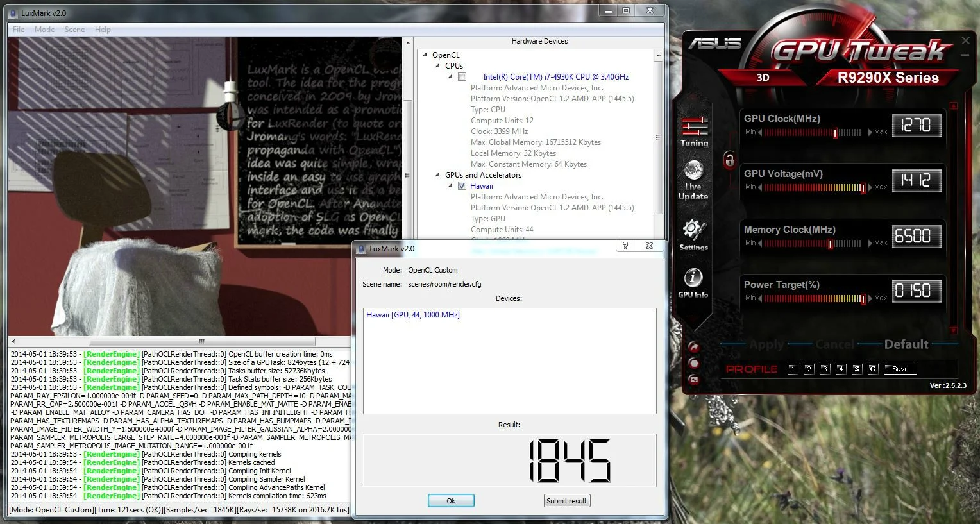This screenshot has height=524, width=980.
Task: Open the Tuning panel in GPU Tweak
Action: click(695, 131)
